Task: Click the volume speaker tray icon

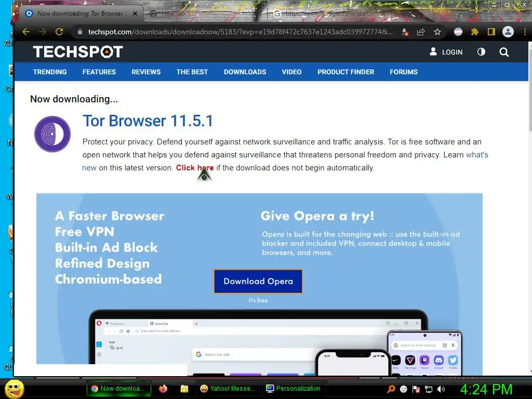Action: tap(441, 389)
